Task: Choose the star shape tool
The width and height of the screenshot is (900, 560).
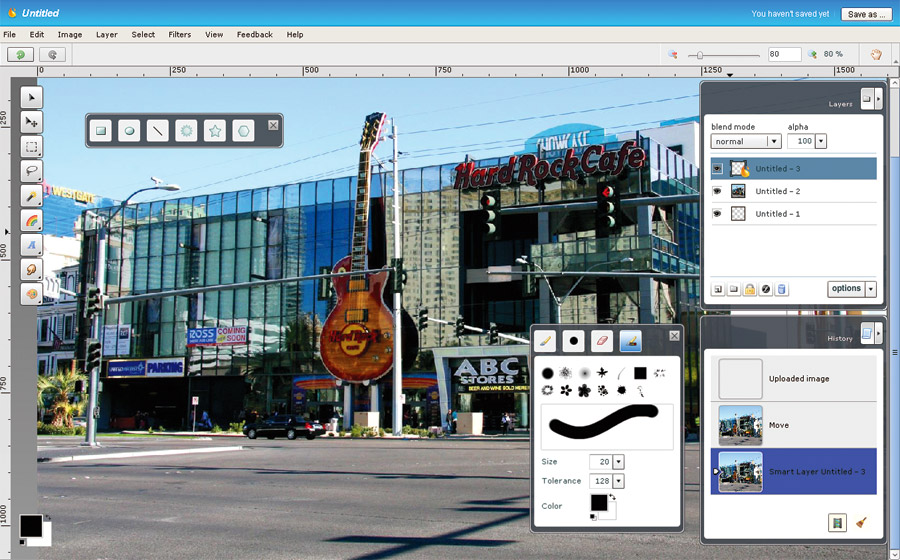Action: (x=214, y=130)
